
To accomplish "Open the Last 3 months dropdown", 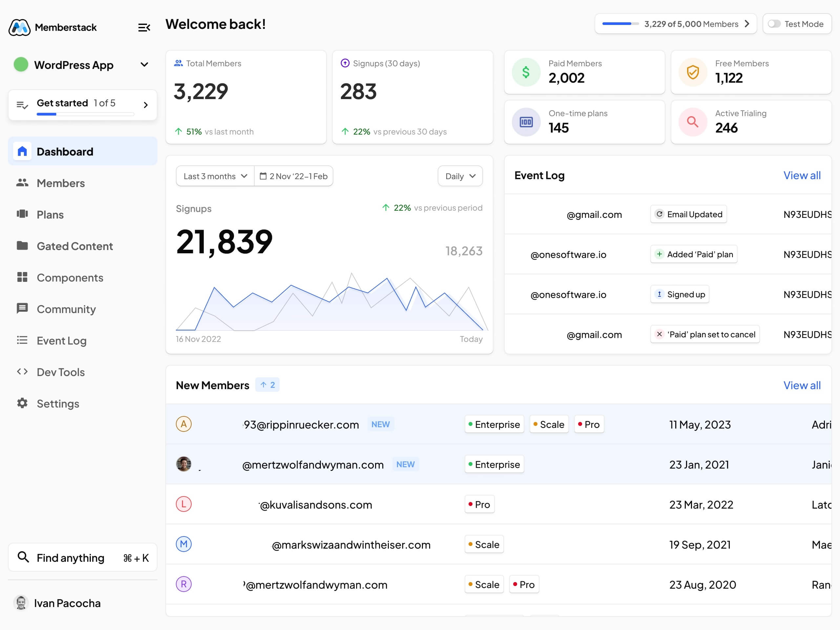I will [215, 176].
